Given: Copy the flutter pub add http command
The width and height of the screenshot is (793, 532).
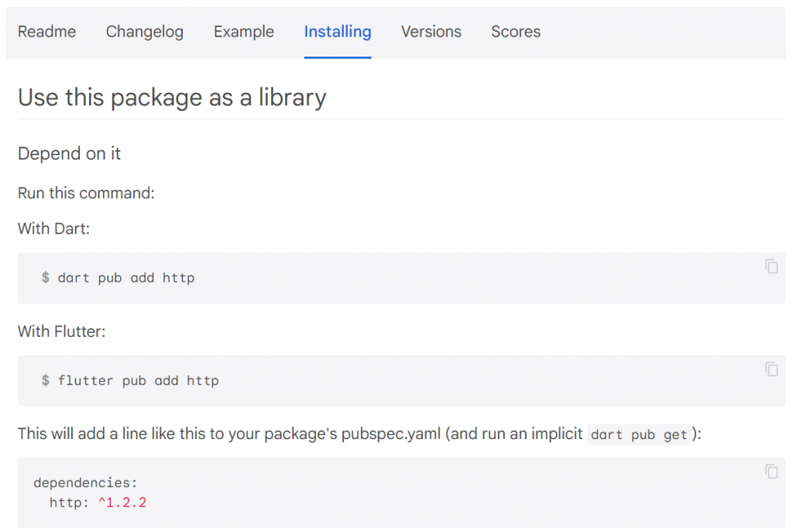Looking at the screenshot, I should tap(771, 369).
